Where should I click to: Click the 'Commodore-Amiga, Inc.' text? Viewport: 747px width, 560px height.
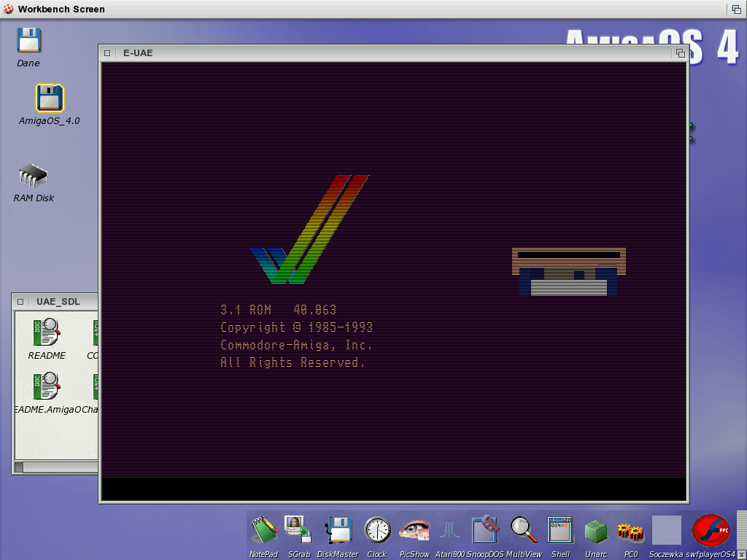[296, 345]
